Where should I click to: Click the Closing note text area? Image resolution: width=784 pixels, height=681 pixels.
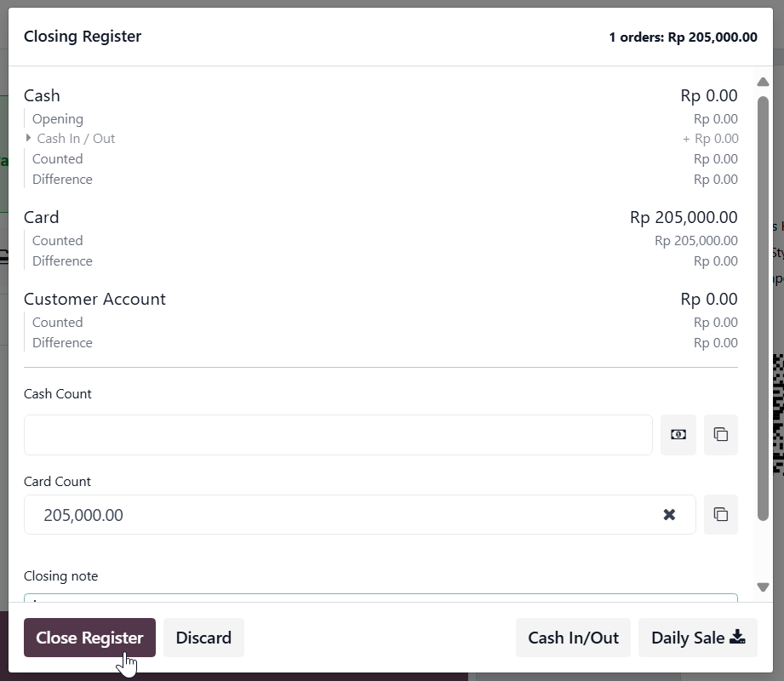[381, 598]
